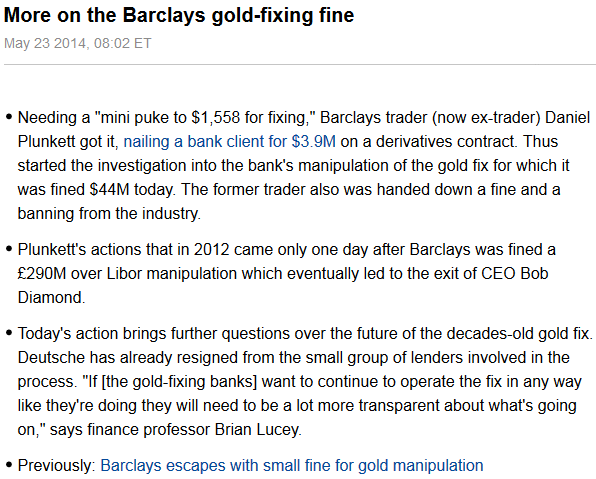Click the May 23 2014 timestamp
This screenshot has width=596, height=479.
[78, 43]
